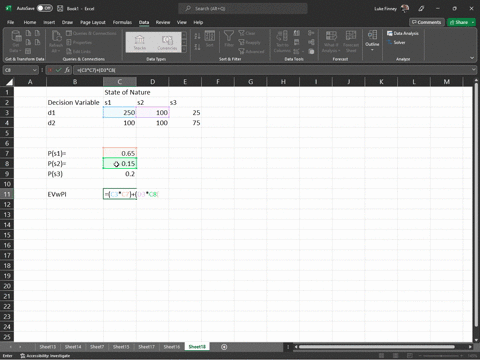Switch to Review ribbon tab
The height and width of the screenshot is (360, 480).
click(163, 22)
